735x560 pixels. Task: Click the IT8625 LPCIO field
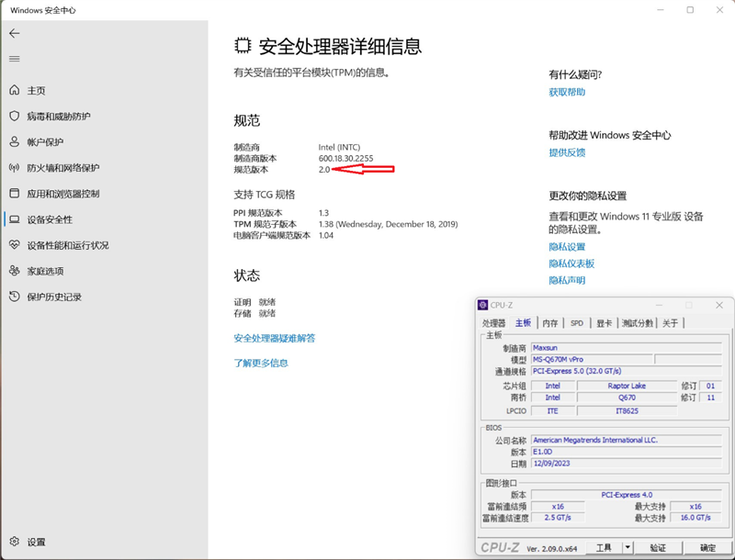627,410
